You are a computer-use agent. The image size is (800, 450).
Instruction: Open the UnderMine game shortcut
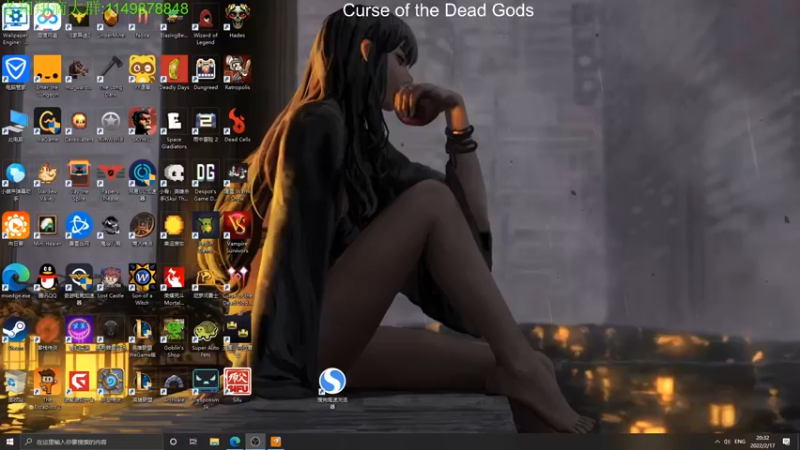111,20
